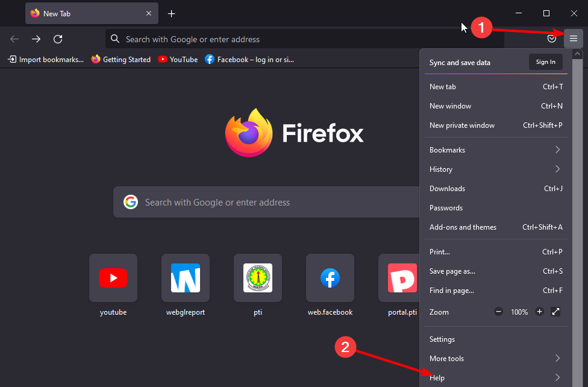Click the address bar search field
This screenshot has width=588, height=387.
[x=304, y=39]
